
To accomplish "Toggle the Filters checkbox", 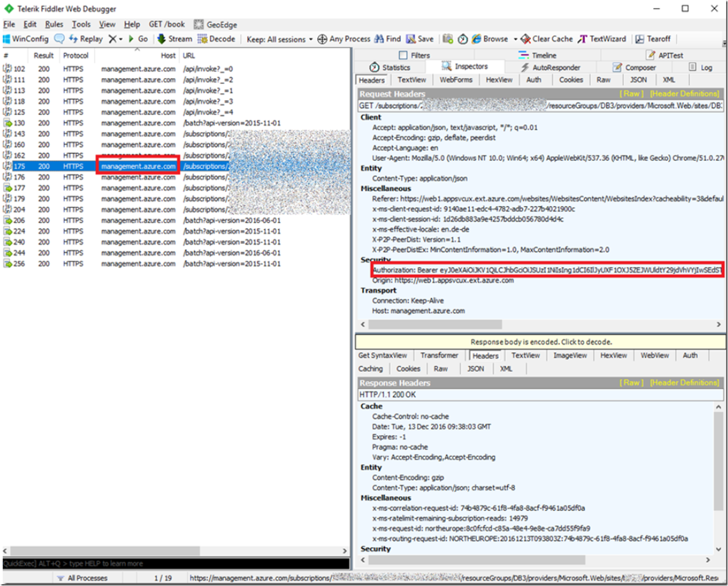I will [403, 55].
